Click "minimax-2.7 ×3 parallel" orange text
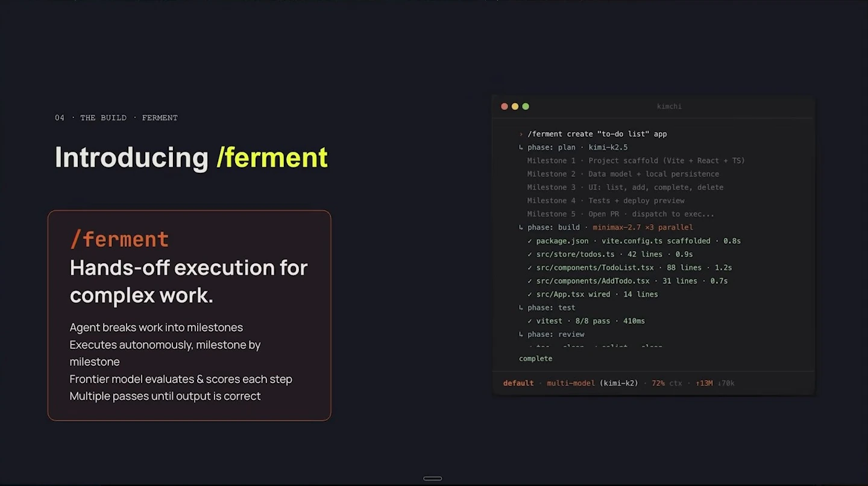Image resolution: width=868 pixels, height=486 pixels. [x=643, y=228]
